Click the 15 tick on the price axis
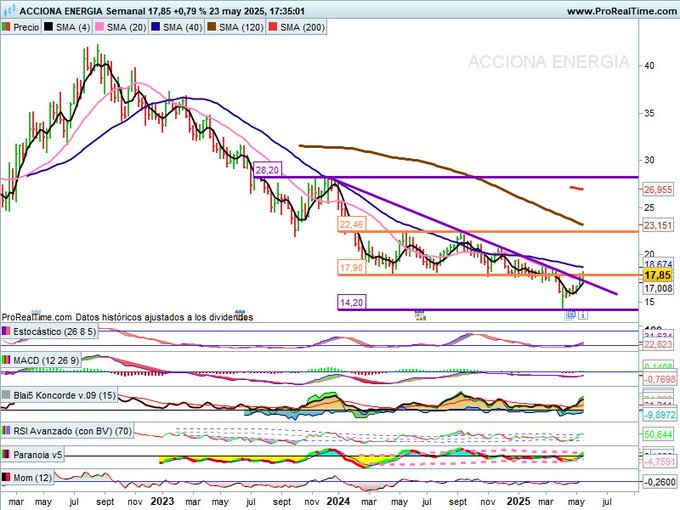680x510 pixels. [x=650, y=301]
